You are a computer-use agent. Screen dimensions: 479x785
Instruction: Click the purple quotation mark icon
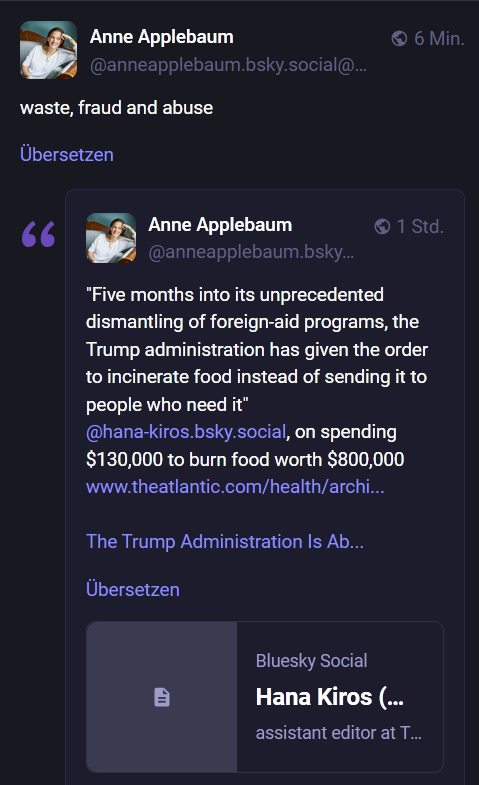39,234
